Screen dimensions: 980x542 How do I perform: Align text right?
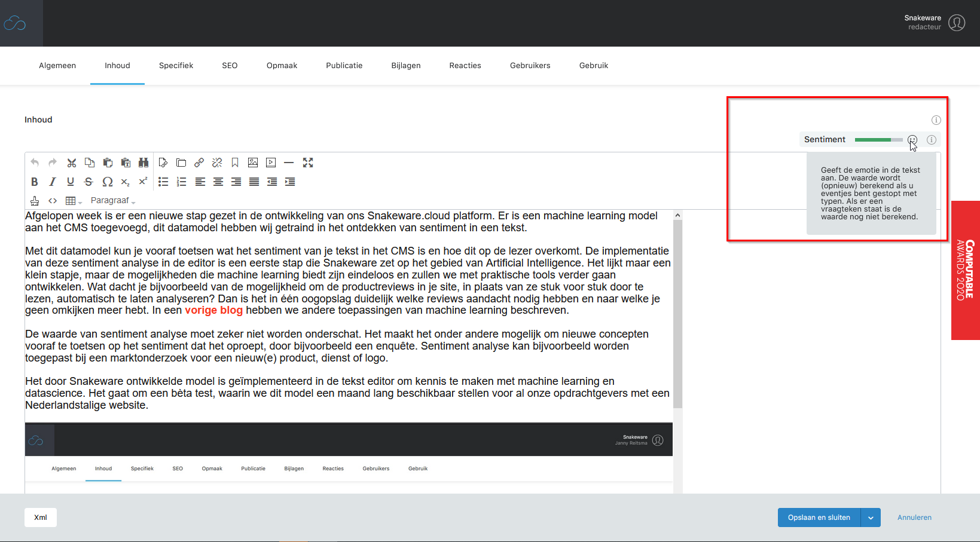coord(236,182)
